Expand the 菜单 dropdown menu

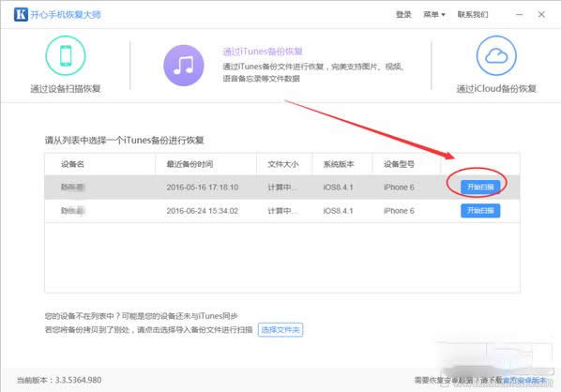[434, 15]
